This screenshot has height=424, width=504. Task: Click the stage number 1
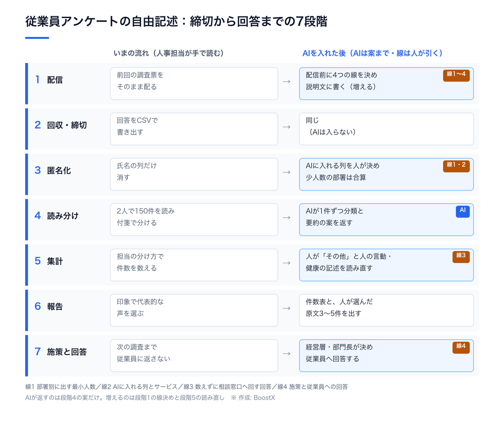[x=37, y=79]
